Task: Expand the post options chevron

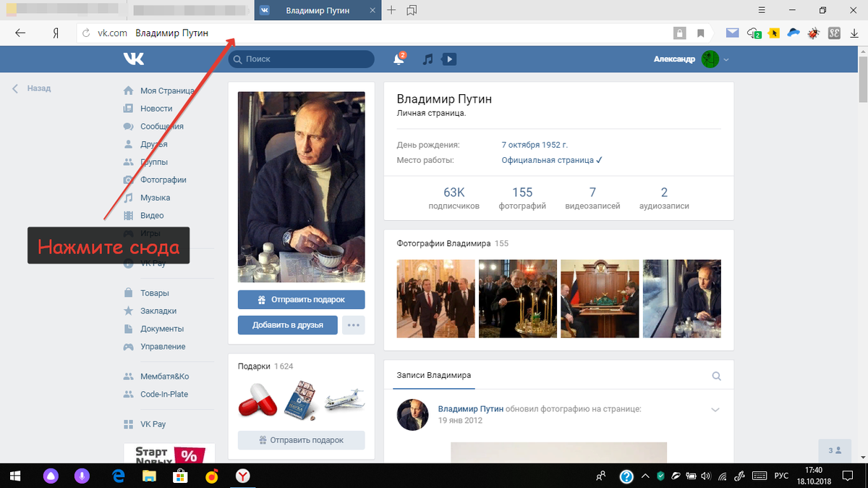Action: [x=715, y=410]
